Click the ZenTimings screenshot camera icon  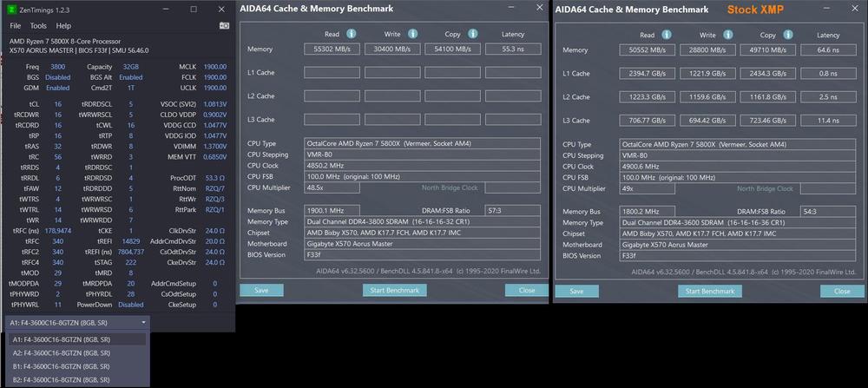click(224, 26)
